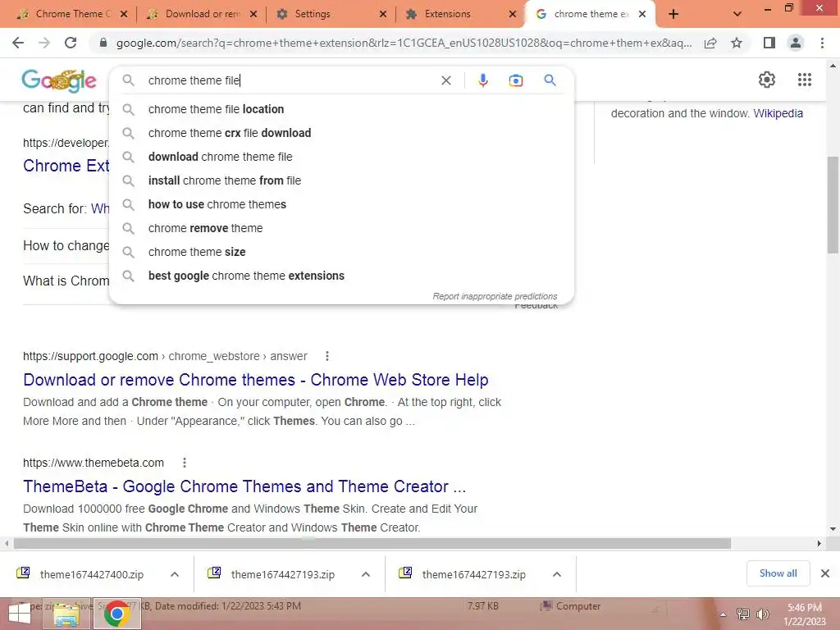Click the horizontal page scrollbar
The image size is (840, 630).
(x=372, y=543)
